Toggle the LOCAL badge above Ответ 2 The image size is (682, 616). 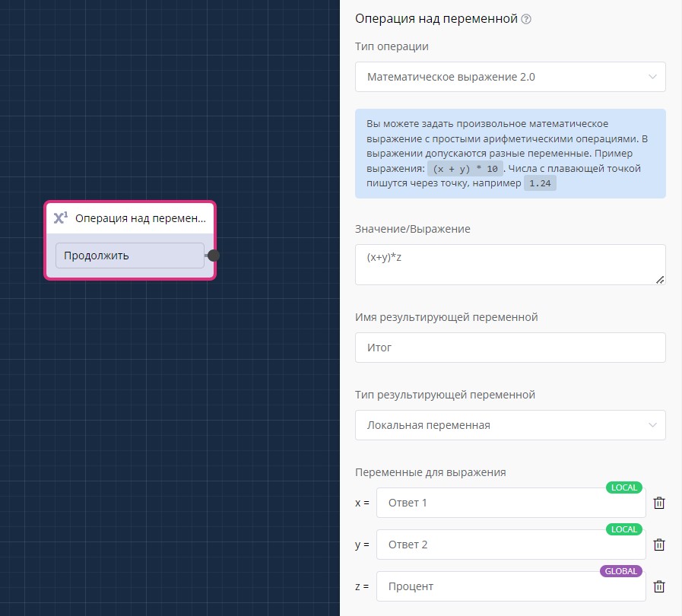coord(624,529)
